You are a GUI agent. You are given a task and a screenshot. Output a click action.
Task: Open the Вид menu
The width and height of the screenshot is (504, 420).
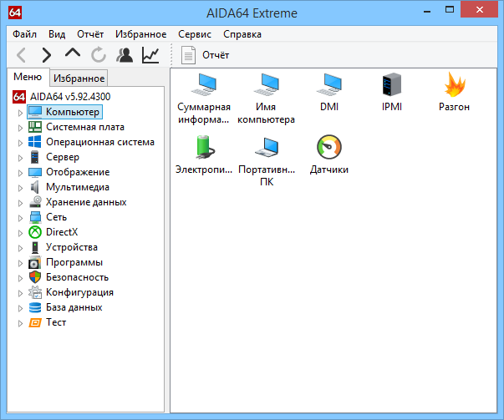click(57, 34)
